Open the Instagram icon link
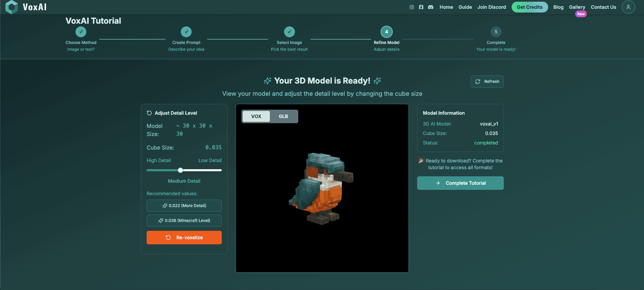This screenshot has height=290, width=644. point(412,7)
